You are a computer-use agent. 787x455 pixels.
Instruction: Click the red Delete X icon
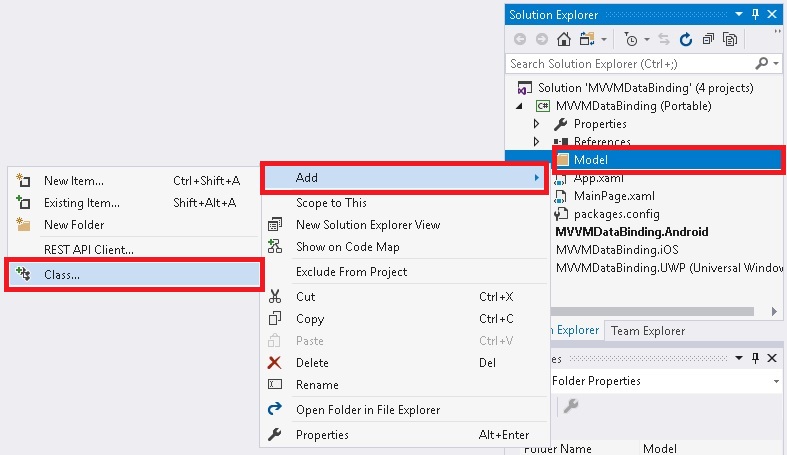point(275,363)
